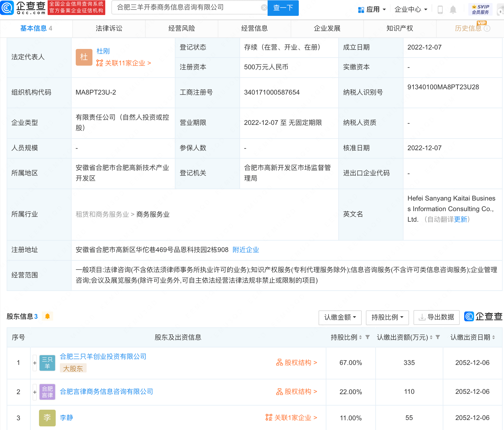
Task: Click 附近企业 nearby companies link
Action: [x=246, y=250]
